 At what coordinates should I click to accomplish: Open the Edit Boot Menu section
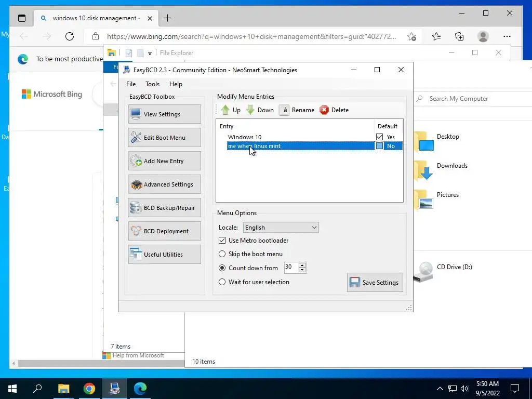point(165,137)
